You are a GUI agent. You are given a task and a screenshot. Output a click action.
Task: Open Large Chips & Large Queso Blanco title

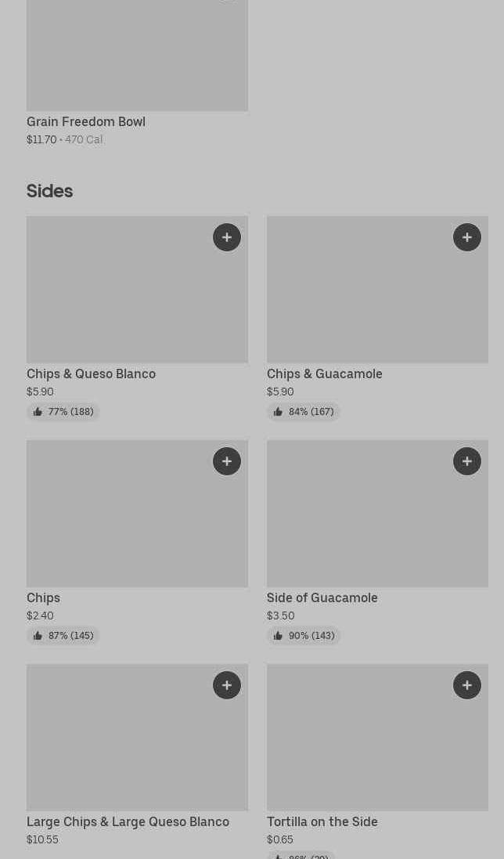click(x=128, y=821)
